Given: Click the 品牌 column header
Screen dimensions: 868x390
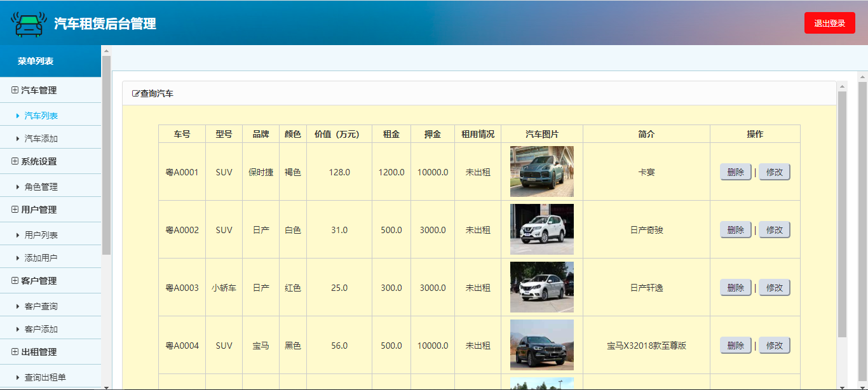Looking at the screenshot, I should [261, 134].
